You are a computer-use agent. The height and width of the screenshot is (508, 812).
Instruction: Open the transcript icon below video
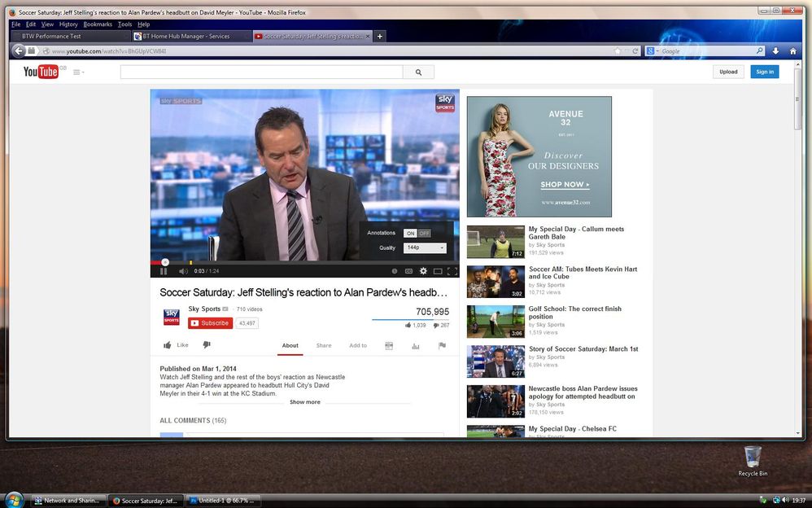coord(389,346)
